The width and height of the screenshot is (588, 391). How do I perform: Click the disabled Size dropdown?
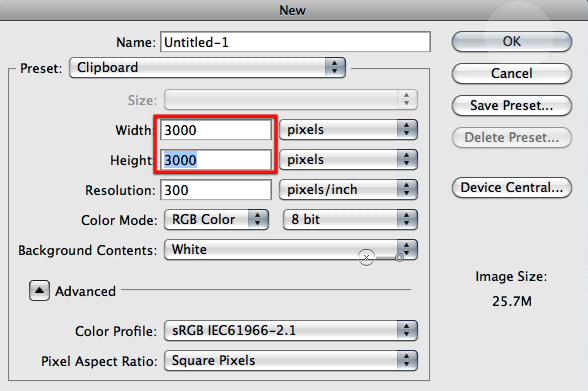pyautogui.click(x=291, y=100)
